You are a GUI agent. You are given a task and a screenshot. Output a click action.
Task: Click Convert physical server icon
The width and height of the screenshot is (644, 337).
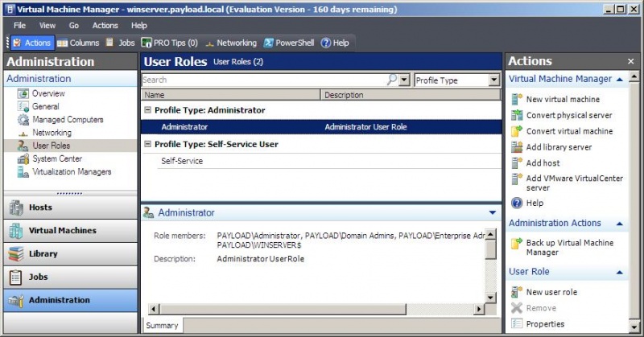click(517, 115)
